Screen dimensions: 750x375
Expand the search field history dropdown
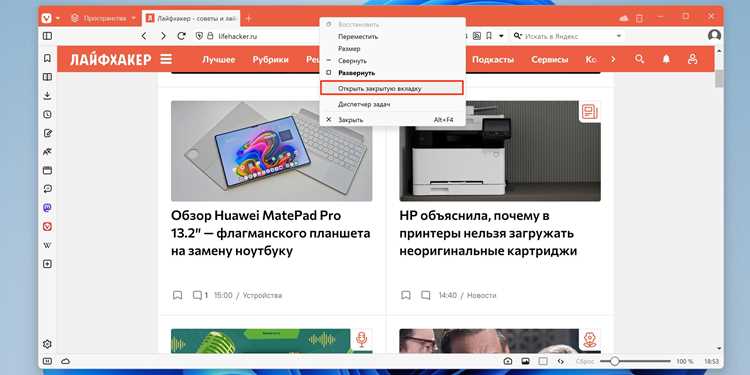[x=618, y=36]
